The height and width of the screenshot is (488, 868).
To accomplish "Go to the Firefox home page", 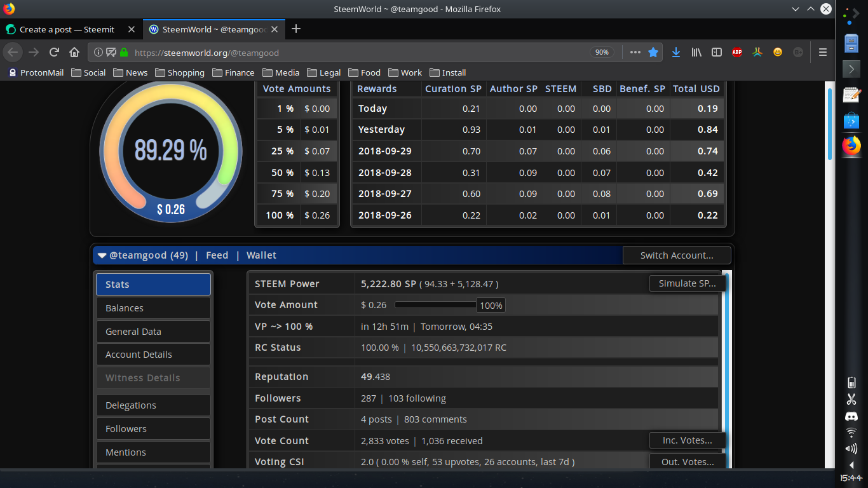I will pos(74,53).
